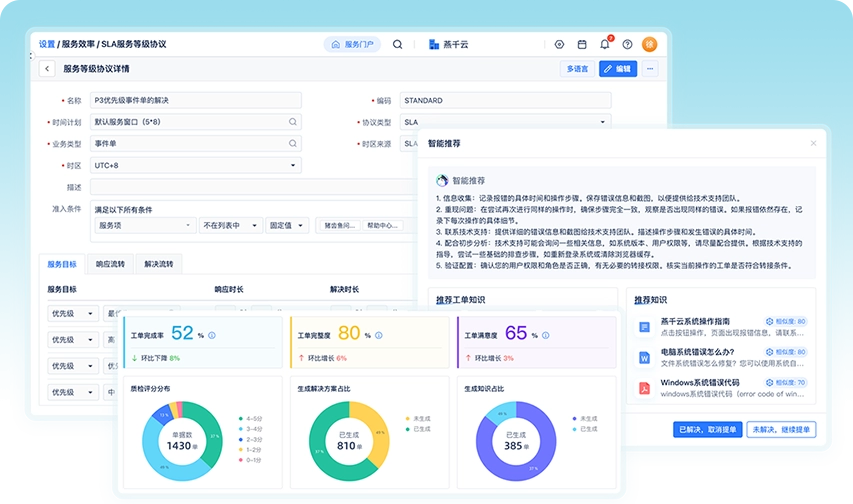The width and height of the screenshot is (853, 504).
Task: Open the 时区 UTC+8 dropdown
Action: pos(196,165)
